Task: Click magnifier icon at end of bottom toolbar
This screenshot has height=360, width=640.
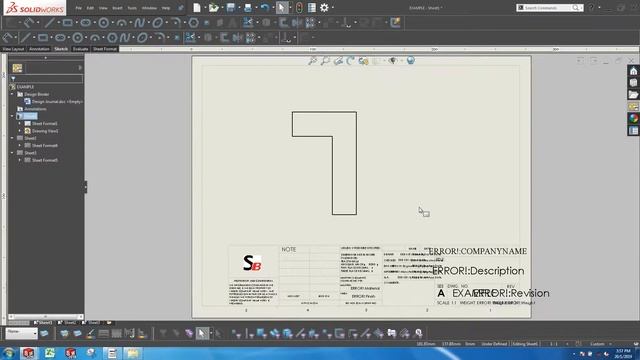Action: pos(418,333)
